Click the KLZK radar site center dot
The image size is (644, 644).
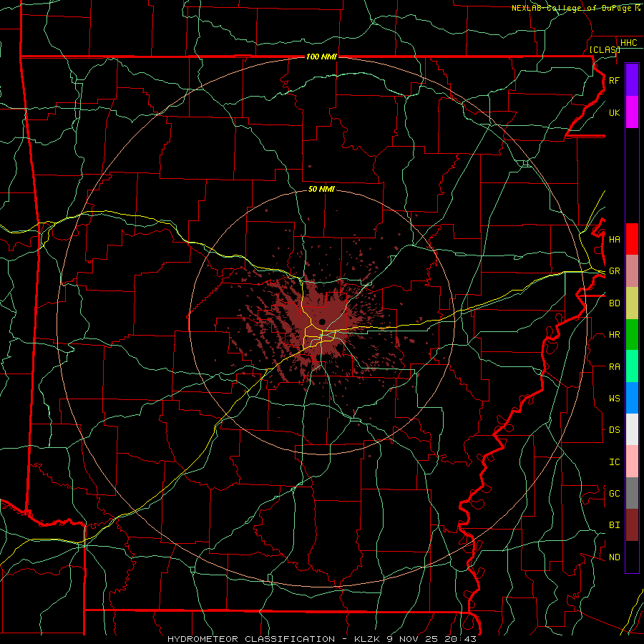pyautogui.click(x=323, y=321)
